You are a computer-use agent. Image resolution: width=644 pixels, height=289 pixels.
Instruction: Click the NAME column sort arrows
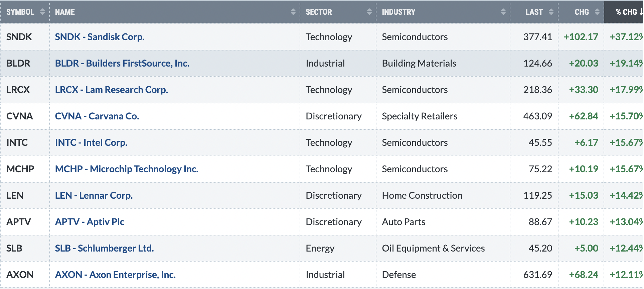point(293,12)
